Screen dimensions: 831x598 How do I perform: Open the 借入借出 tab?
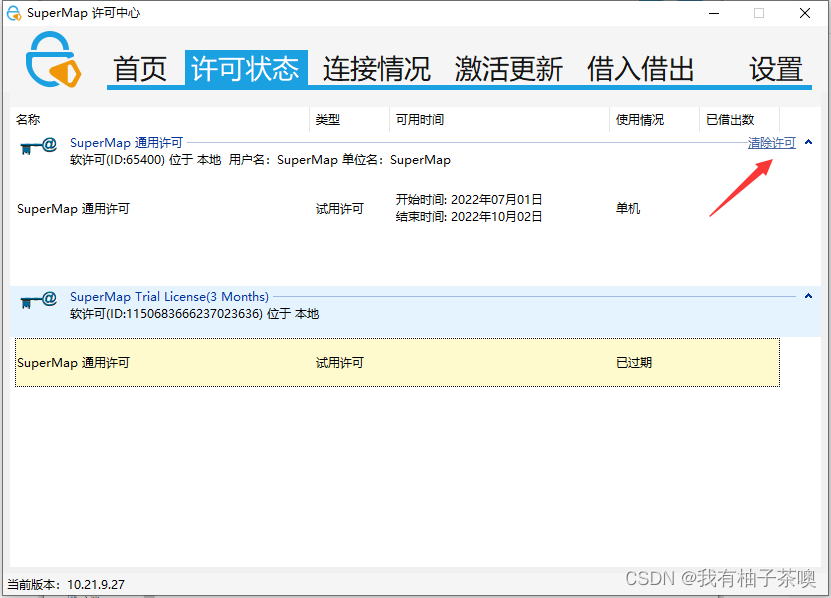pos(640,69)
